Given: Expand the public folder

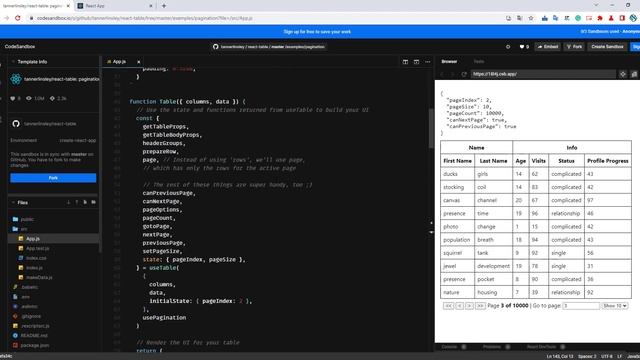Looking at the screenshot, I should 27,219.
